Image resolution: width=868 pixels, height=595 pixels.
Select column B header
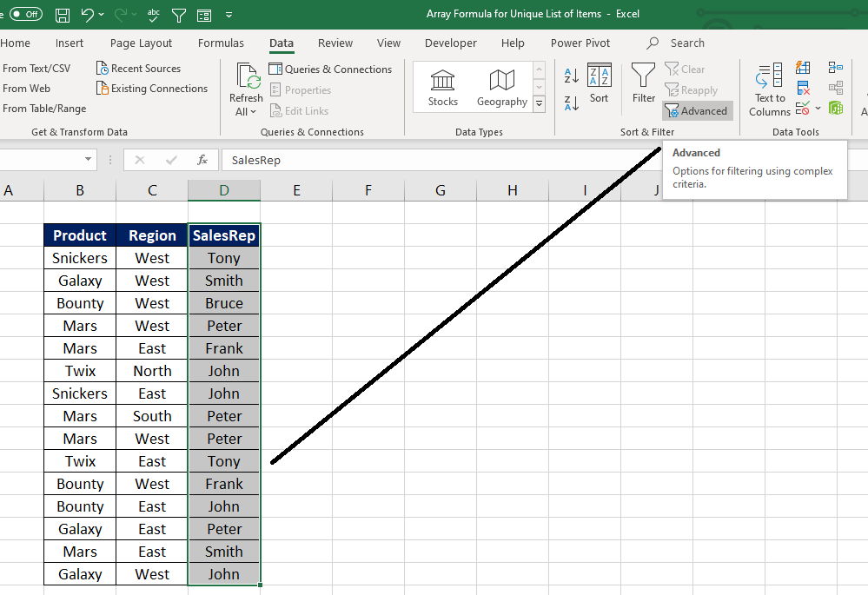coord(80,190)
